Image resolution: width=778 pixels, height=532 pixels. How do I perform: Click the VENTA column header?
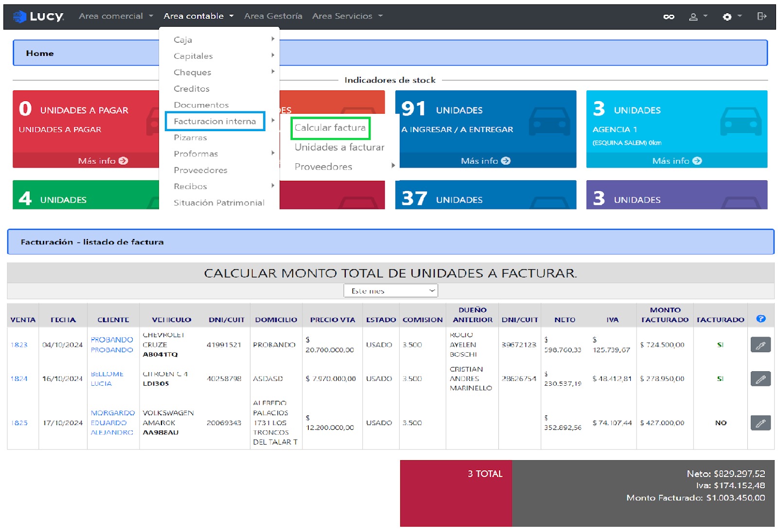(x=23, y=320)
